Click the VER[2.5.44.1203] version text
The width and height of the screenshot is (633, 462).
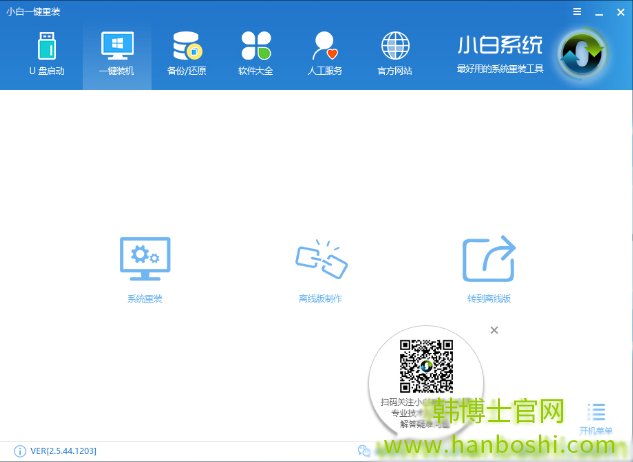click(64, 451)
